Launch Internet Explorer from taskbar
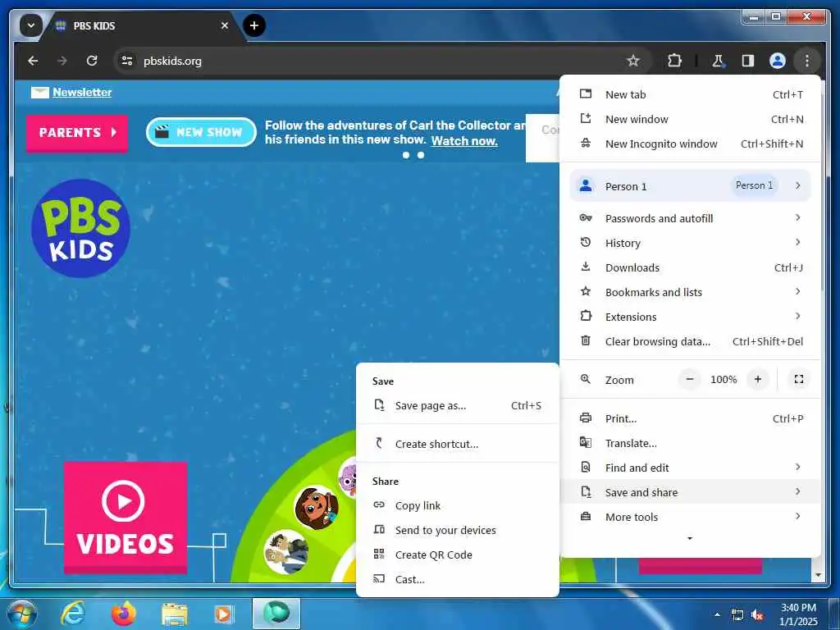840x630 pixels. (x=72, y=614)
